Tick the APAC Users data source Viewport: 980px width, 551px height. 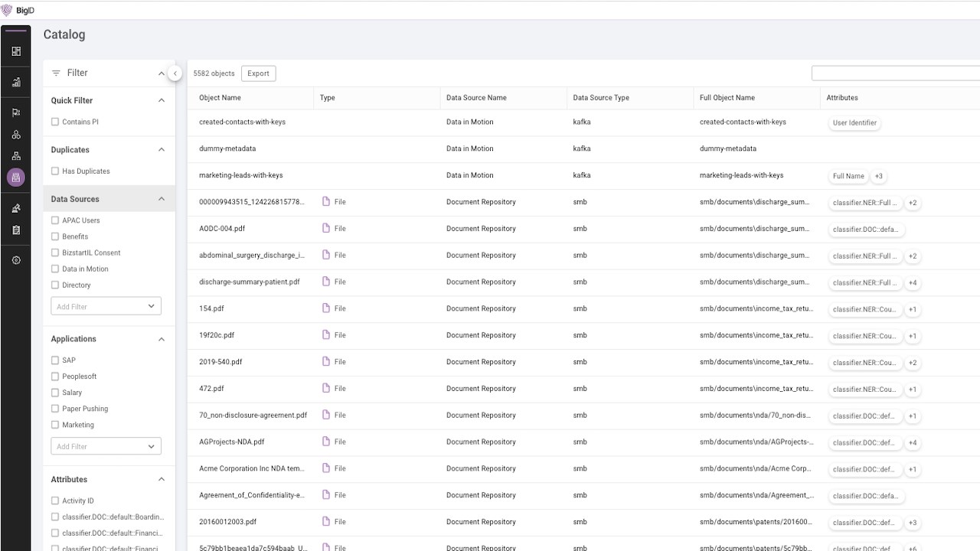tap(55, 220)
